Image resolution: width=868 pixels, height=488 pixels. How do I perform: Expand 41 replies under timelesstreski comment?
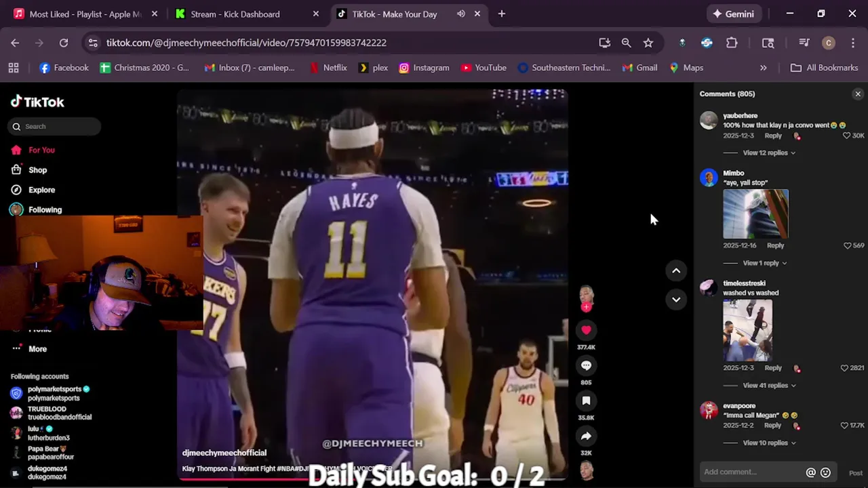pos(769,386)
